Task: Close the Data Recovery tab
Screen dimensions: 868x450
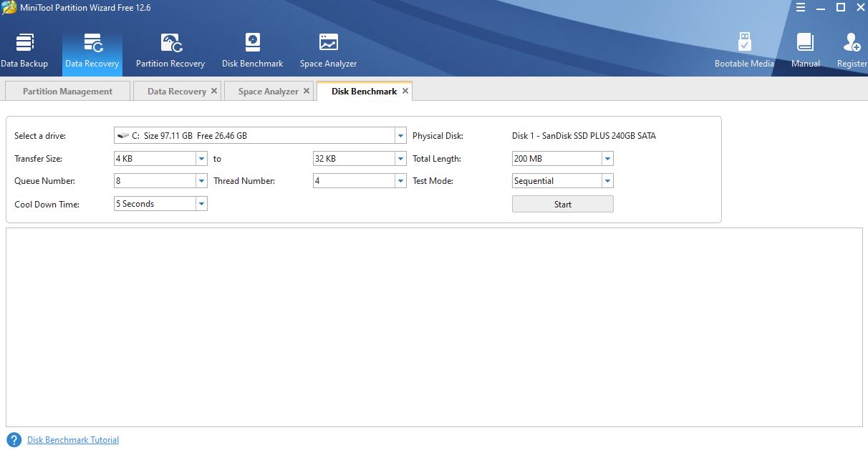Action: (x=214, y=91)
